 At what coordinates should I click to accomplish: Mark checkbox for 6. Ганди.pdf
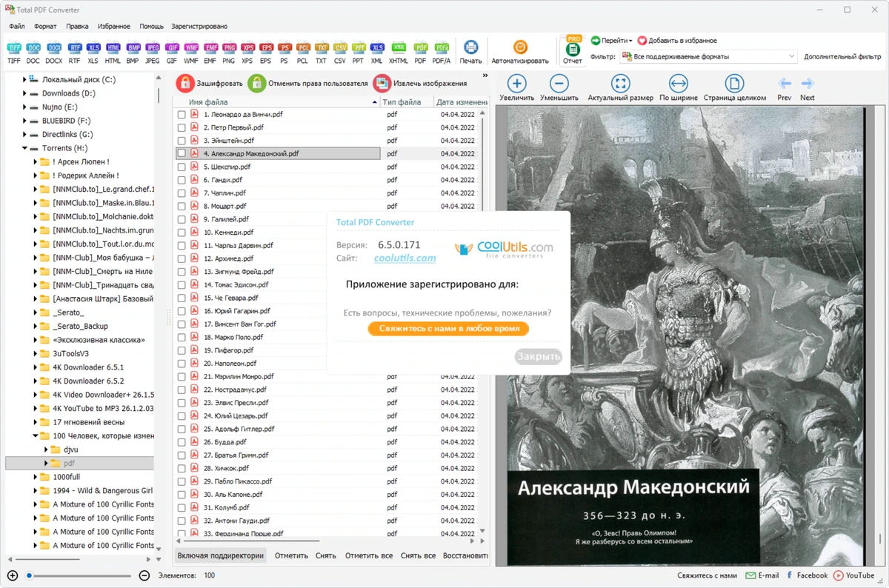click(x=182, y=180)
